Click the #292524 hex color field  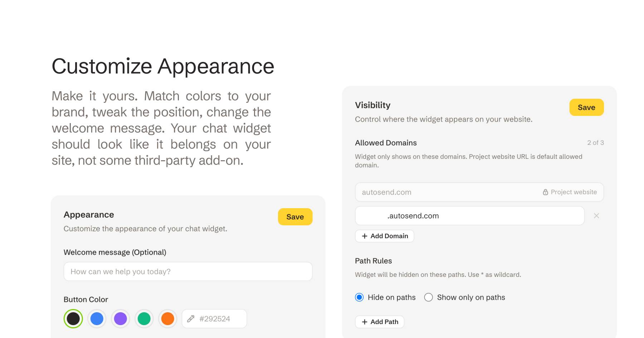tap(219, 319)
